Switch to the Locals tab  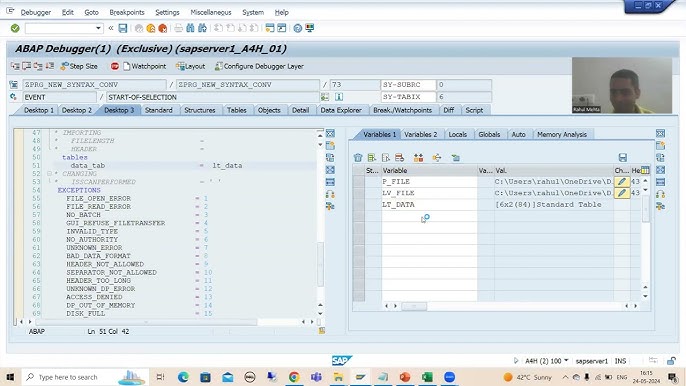click(x=458, y=134)
